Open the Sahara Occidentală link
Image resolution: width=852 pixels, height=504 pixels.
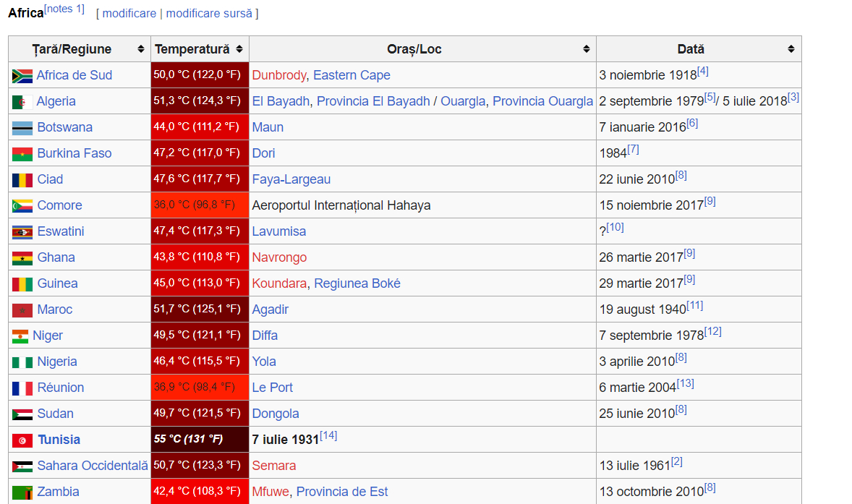tap(93, 466)
